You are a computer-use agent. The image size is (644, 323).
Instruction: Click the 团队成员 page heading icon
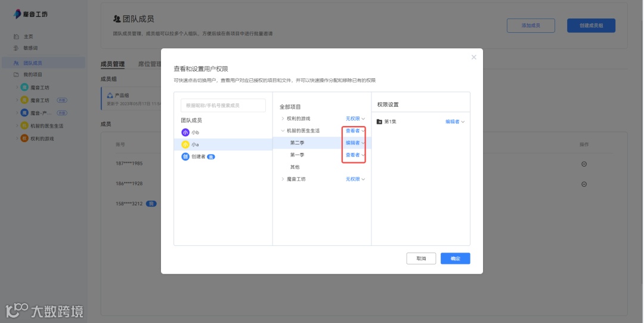click(x=117, y=19)
